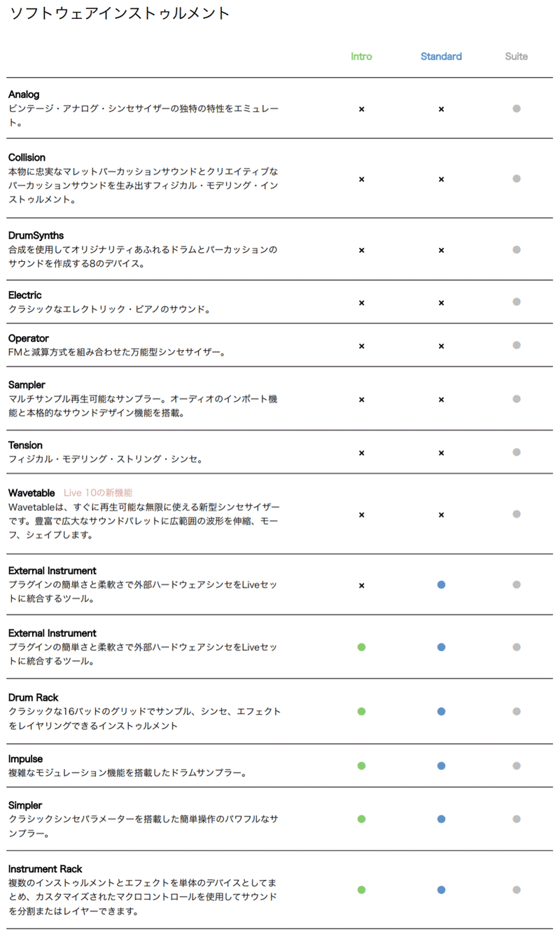The image size is (560, 945).
Task: Click the green Intro dot for Drum Rack
Action: (361, 711)
